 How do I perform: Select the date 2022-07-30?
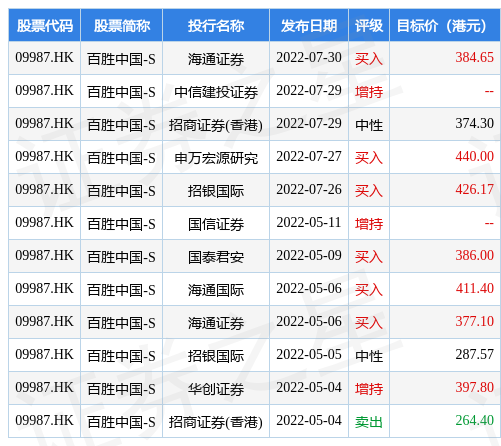click(x=309, y=57)
